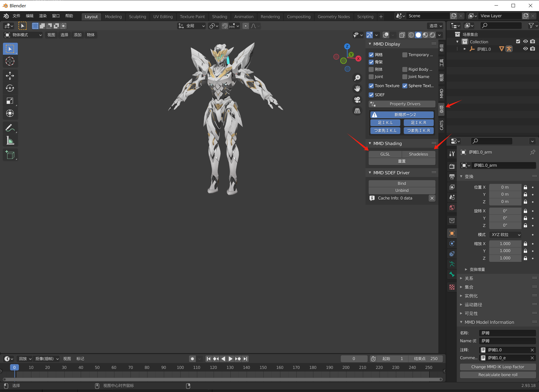Viewport: 539px width, 392px height.
Task: Enable the Joint Name checkbox
Action: (x=405, y=77)
